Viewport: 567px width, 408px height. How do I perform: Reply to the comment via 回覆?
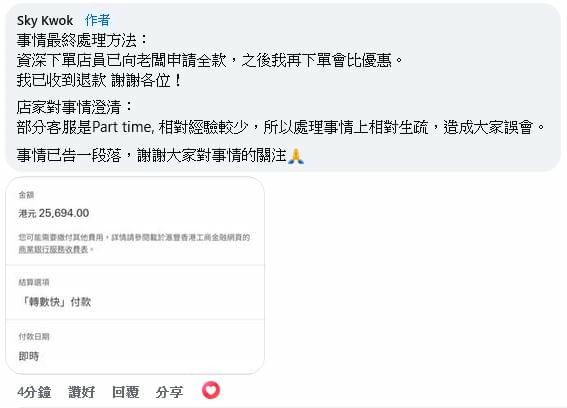click(125, 392)
